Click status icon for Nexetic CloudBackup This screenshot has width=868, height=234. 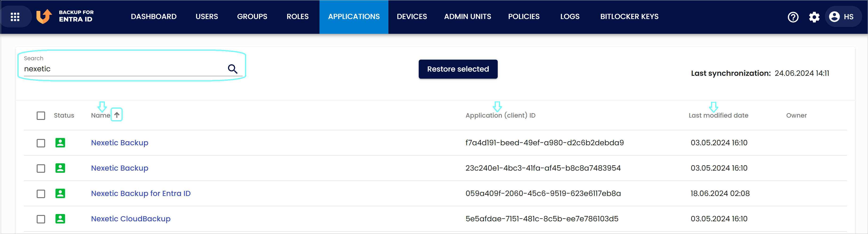tap(60, 219)
